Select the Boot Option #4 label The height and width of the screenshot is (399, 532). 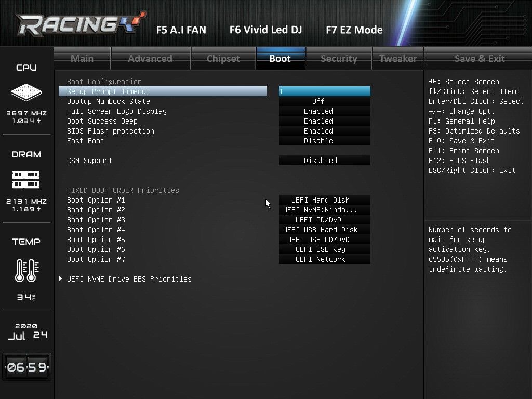[96, 229]
